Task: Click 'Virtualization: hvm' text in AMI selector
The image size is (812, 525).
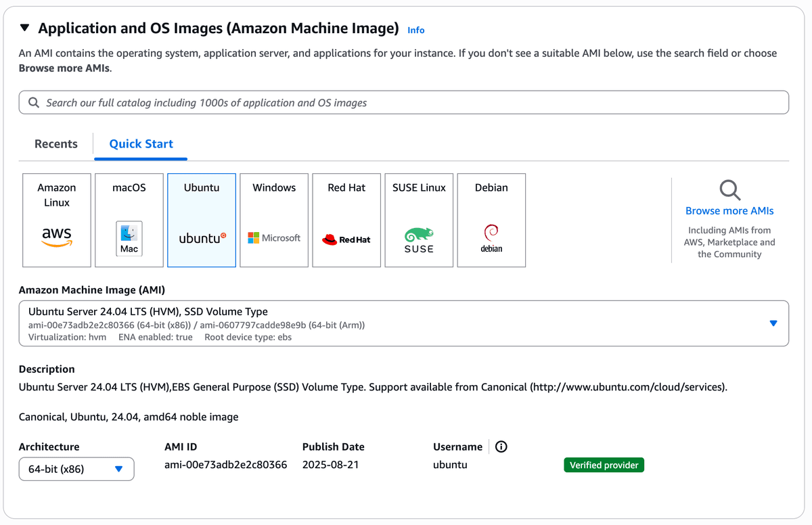Action: point(67,337)
